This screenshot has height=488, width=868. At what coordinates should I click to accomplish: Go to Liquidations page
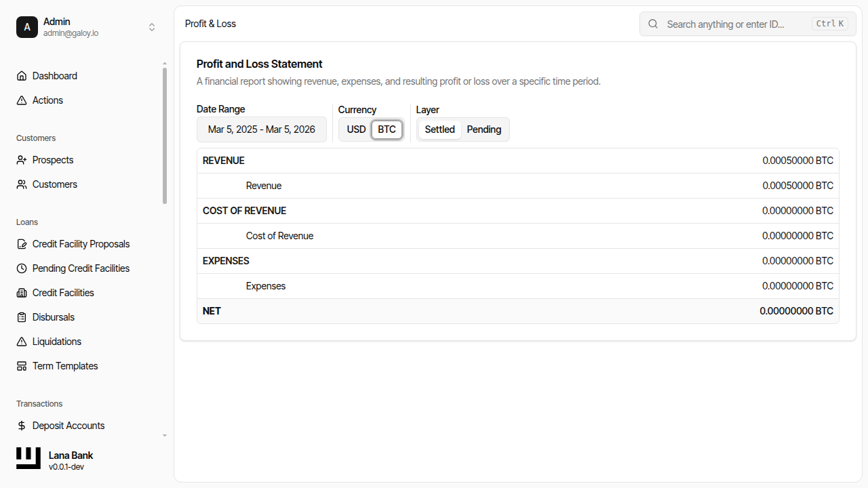click(x=56, y=342)
